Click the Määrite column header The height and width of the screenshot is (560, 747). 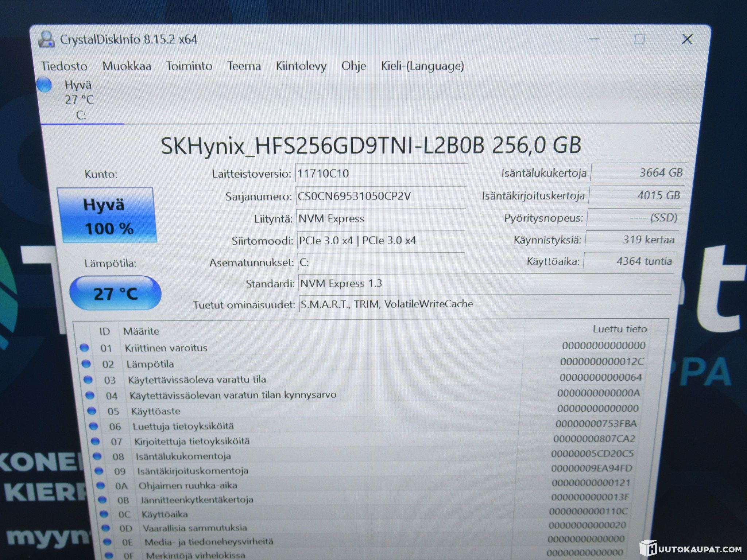coord(141,331)
